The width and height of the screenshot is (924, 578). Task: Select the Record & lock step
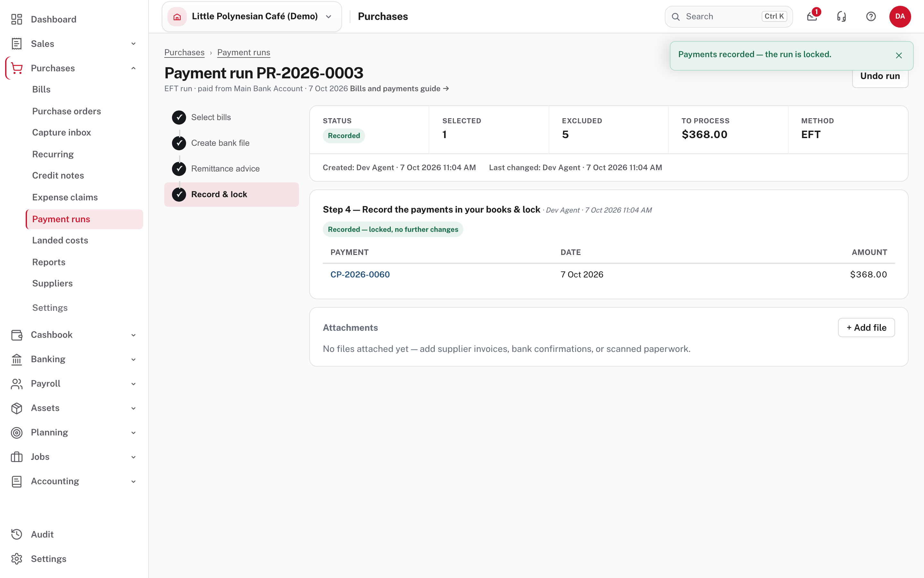point(231,194)
